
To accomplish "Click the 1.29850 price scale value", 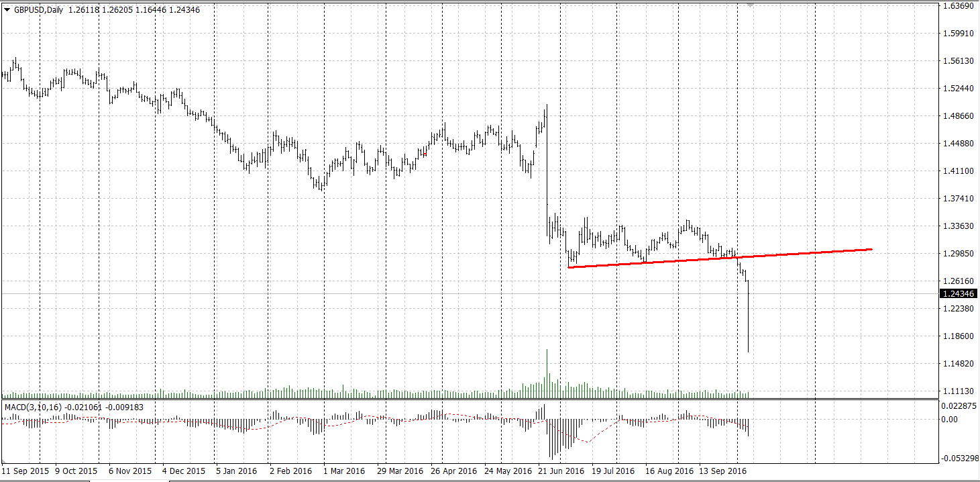I will coord(958,253).
